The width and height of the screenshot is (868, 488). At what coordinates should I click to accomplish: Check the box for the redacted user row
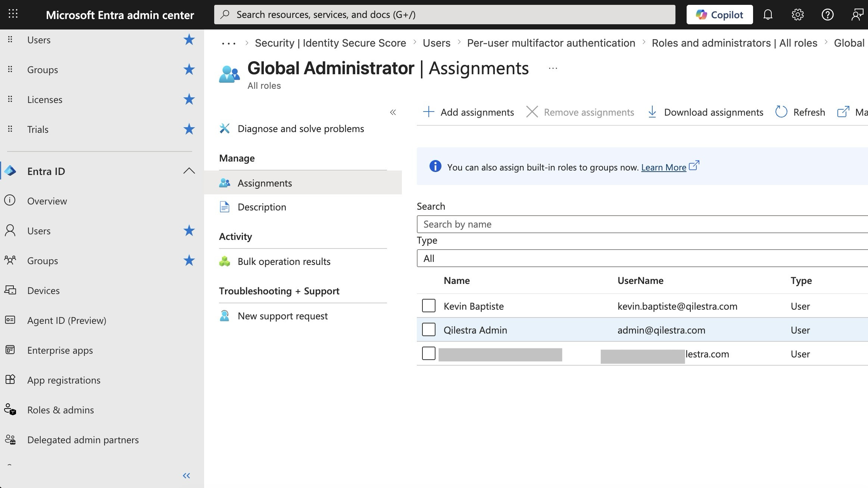[429, 353]
